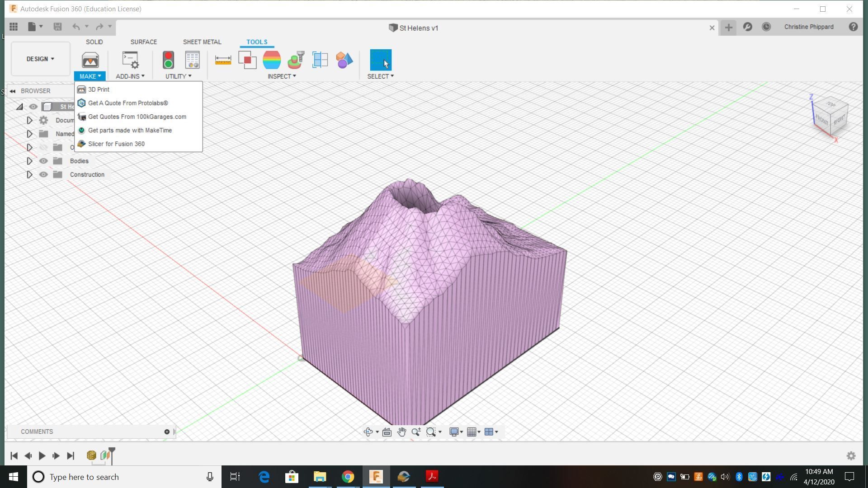Expand the Bodies folder in the browser
868x488 pixels.
pos(29,160)
